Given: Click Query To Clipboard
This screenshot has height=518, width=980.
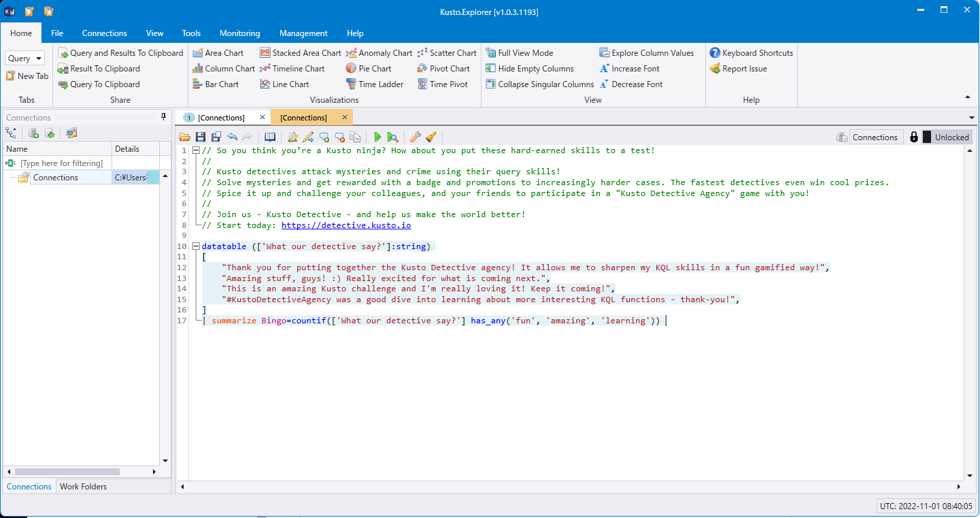Looking at the screenshot, I should (99, 84).
